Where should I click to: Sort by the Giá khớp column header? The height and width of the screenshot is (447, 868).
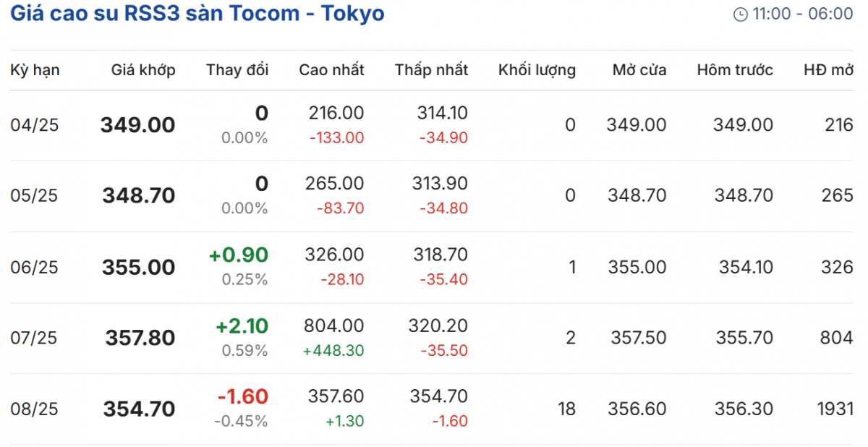143,70
